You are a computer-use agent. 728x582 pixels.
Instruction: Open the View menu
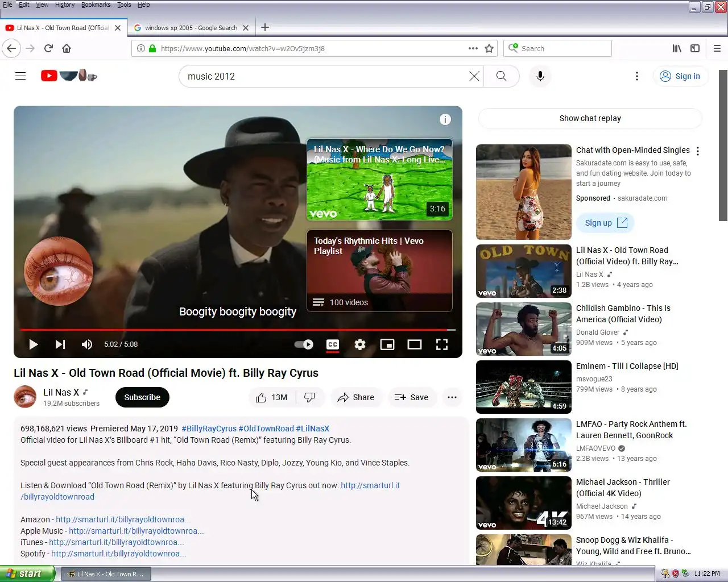pyautogui.click(x=42, y=5)
